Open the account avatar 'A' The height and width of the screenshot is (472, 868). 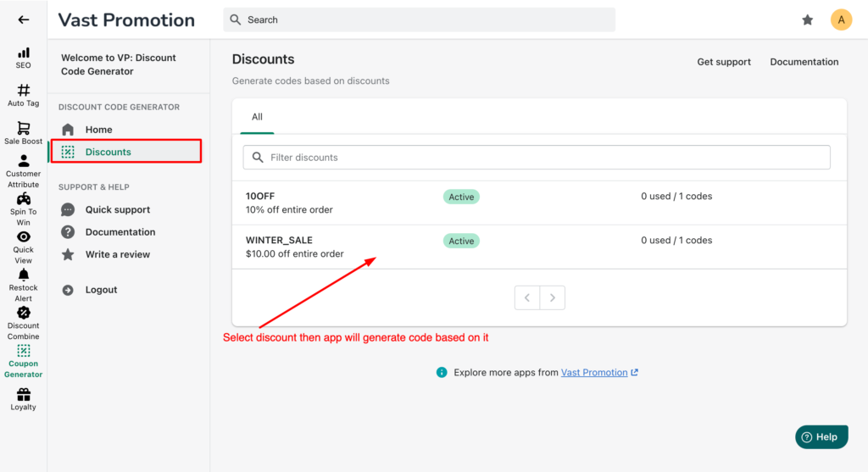tap(841, 20)
